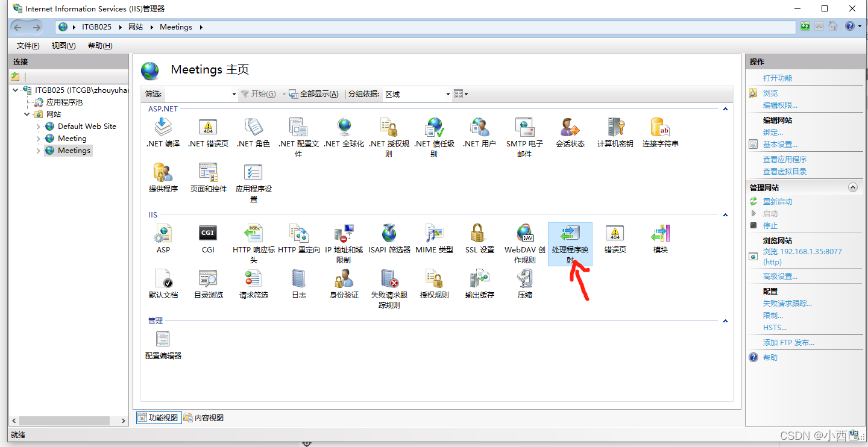
Task: Switch to the 功能视图 tab
Action: tap(159, 417)
